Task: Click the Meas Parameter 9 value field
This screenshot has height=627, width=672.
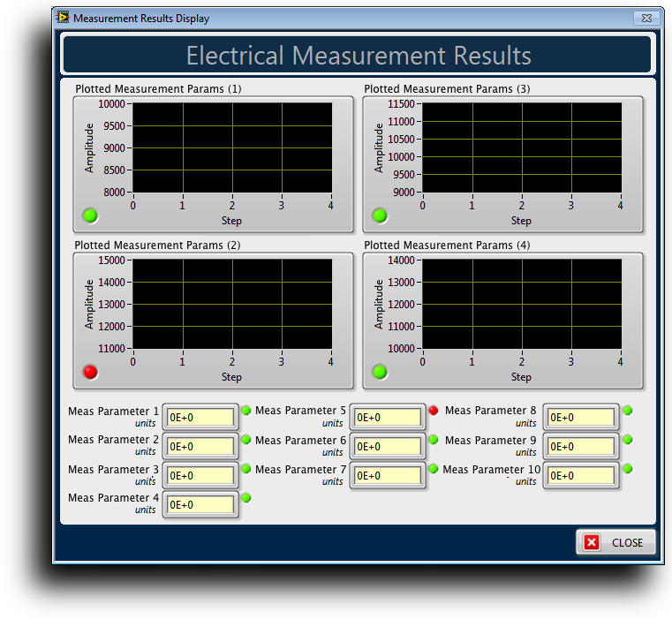Action: pyautogui.click(x=580, y=447)
